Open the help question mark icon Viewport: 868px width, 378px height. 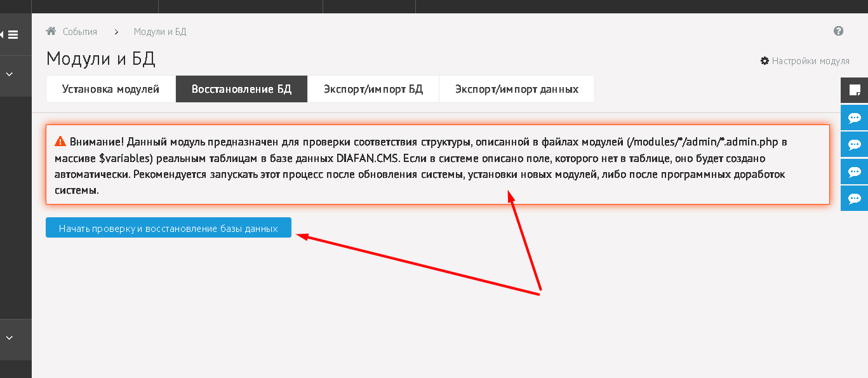click(838, 31)
